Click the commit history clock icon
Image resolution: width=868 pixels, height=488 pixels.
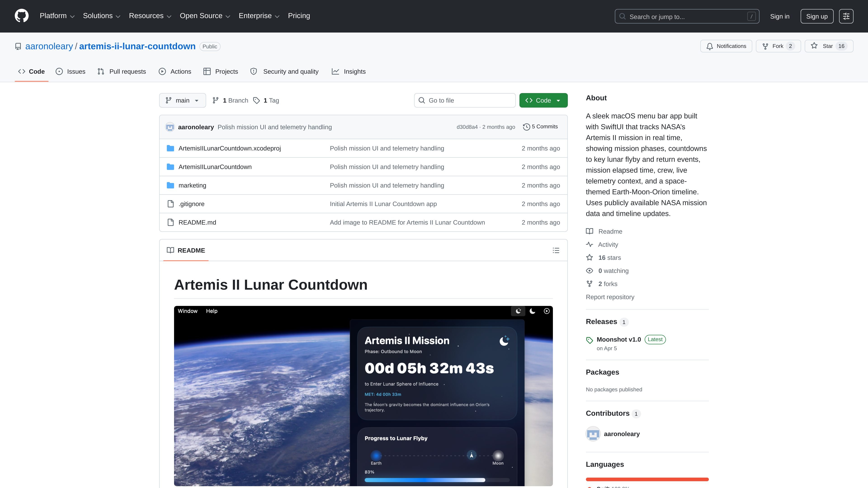(526, 127)
